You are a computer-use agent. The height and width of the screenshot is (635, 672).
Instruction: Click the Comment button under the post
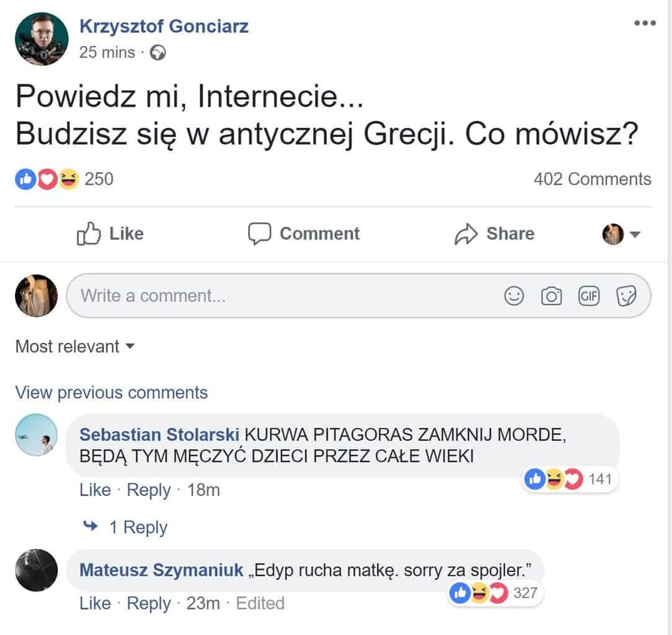point(304,234)
